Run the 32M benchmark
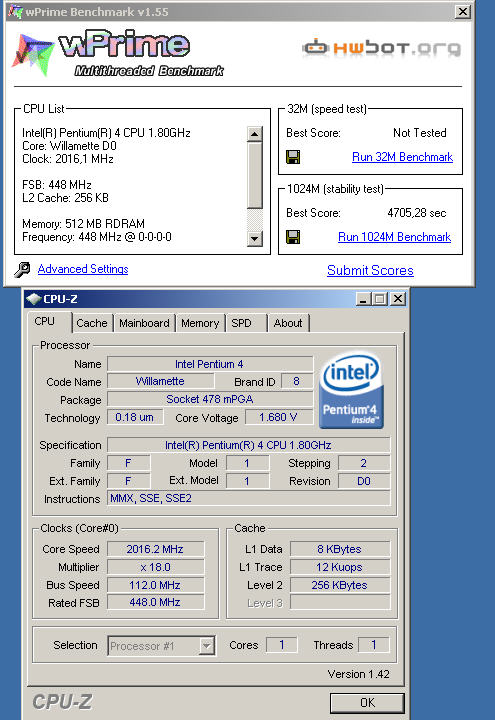 [402, 157]
